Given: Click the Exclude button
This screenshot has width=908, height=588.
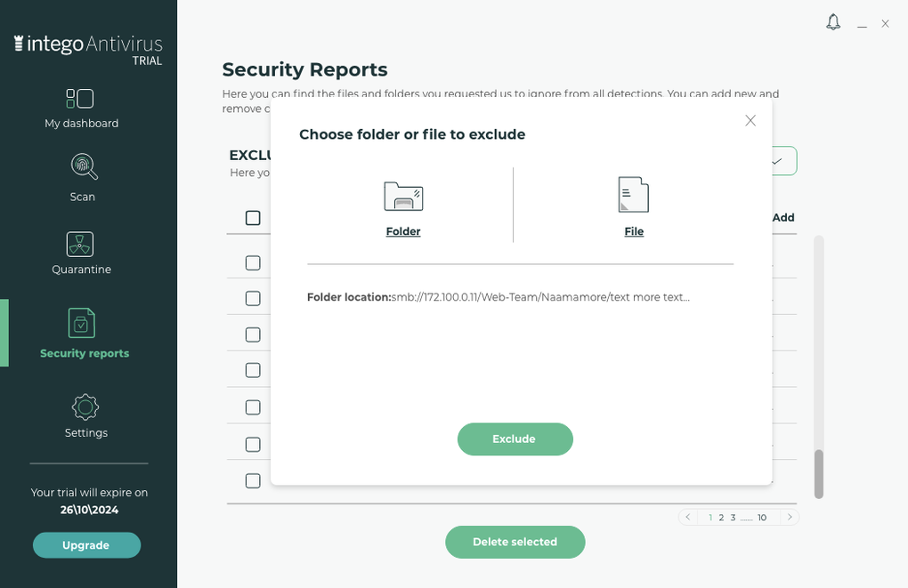Looking at the screenshot, I should pyautogui.click(x=515, y=439).
